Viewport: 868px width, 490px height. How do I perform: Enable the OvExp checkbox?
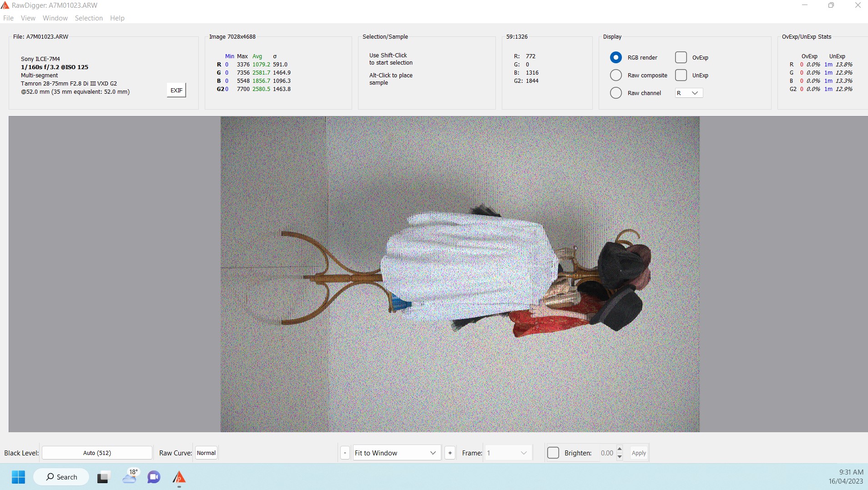[681, 57]
